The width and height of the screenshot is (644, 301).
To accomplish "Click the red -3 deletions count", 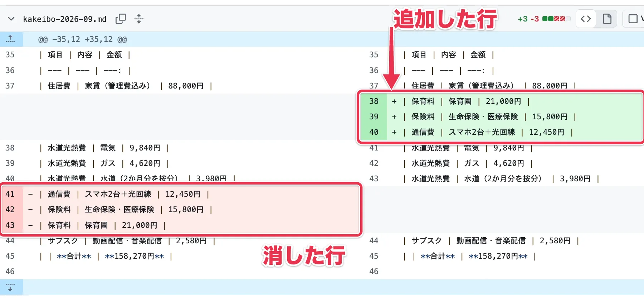I will pos(535,19).
